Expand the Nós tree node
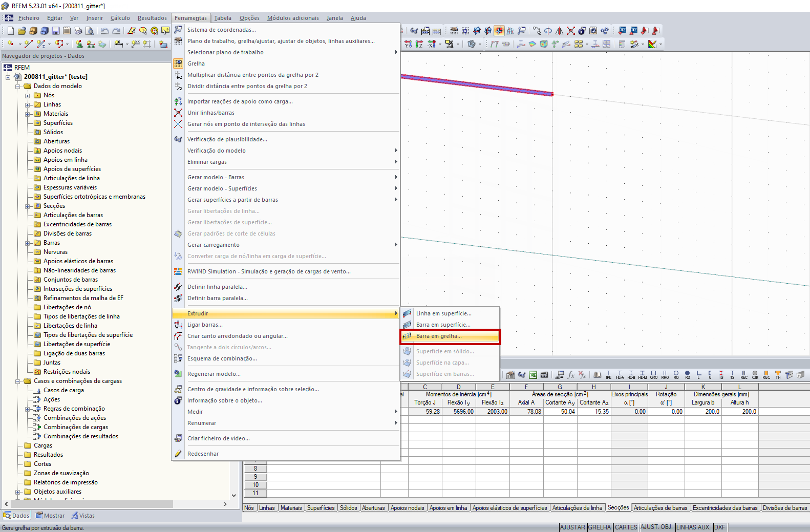This screenshot has width=810, height=532. [x=28, y=95]
